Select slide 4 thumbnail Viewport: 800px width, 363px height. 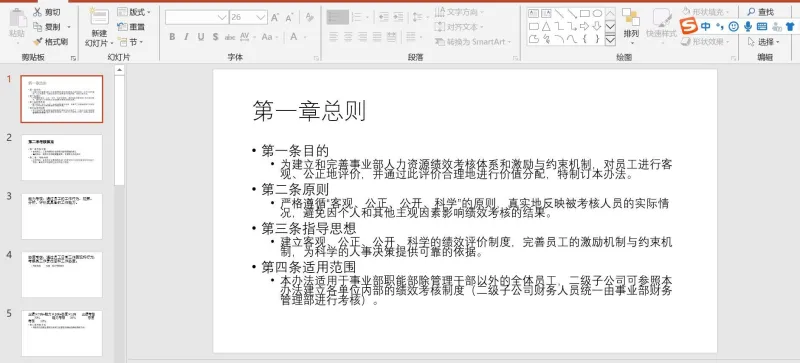pyautogui.click(x=62, y=274)
